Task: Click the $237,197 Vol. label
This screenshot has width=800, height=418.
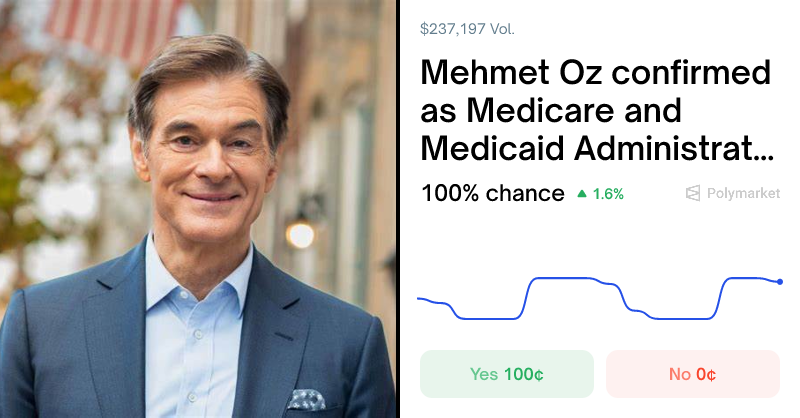Action: coord(467,30)
